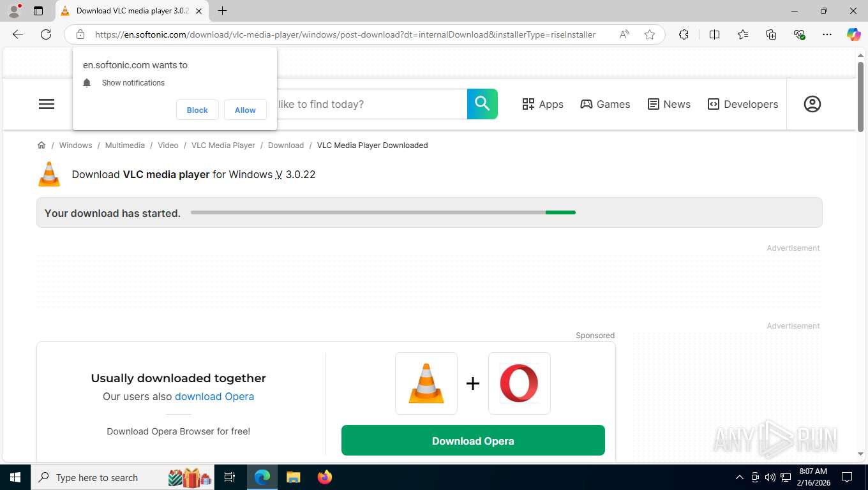Open Windows breadcrumb link
The width and height of the screenshot is (868, 490).
[75, 145]
